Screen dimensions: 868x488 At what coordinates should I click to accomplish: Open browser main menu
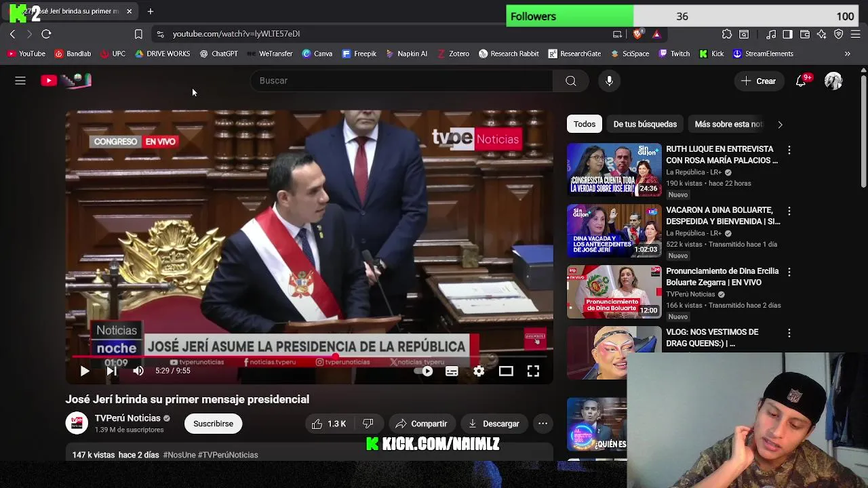(x=856, y=34)
